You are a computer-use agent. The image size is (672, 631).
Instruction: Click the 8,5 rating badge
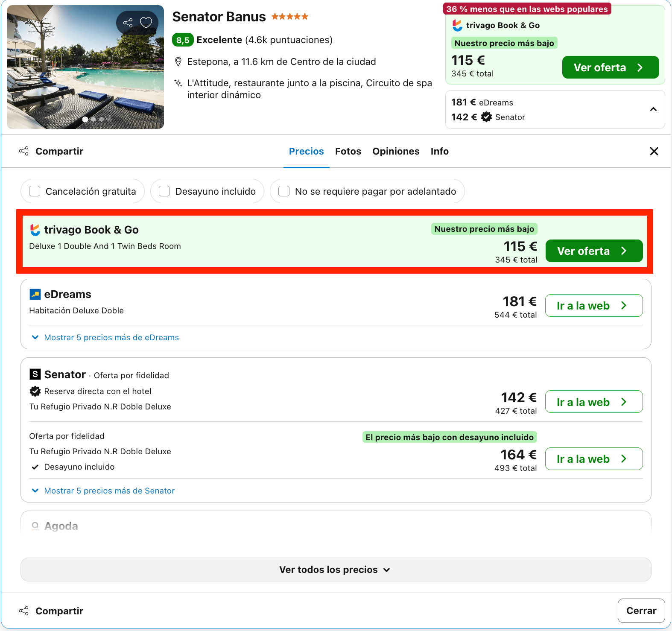[183, 40]
